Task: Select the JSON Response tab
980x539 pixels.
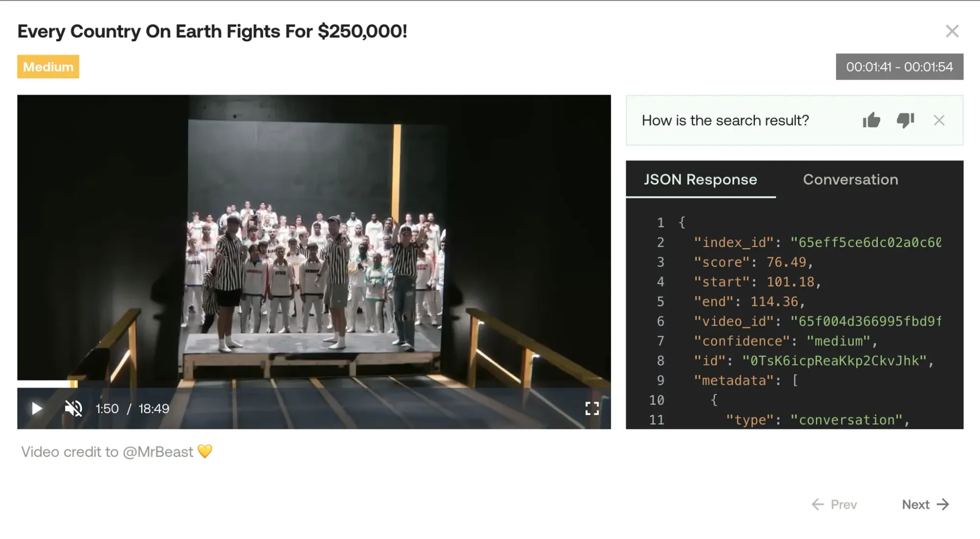Action: (700, 180)
